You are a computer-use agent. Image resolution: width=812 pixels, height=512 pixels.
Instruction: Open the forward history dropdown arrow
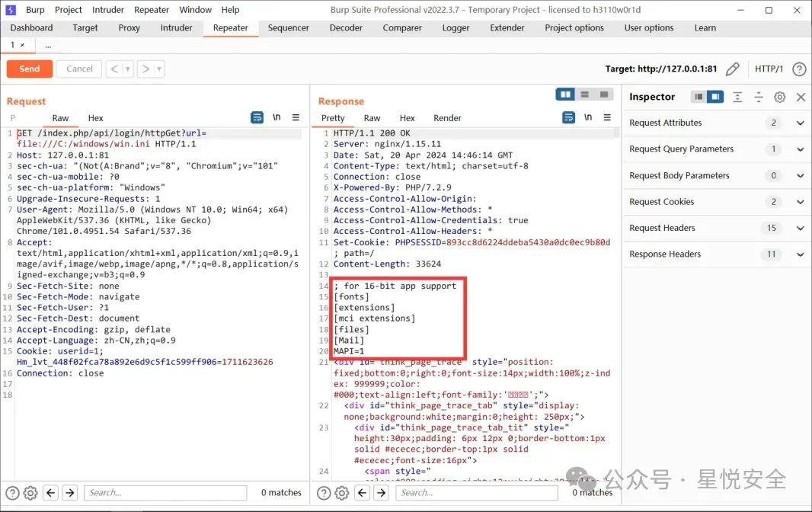(x=159, y=69)
